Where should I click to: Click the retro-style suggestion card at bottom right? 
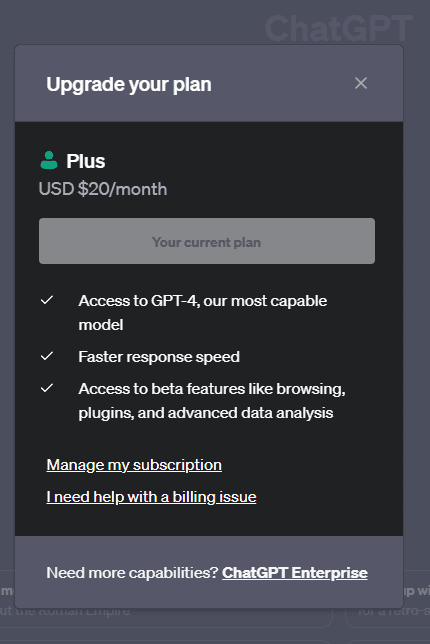pos(416,598)
